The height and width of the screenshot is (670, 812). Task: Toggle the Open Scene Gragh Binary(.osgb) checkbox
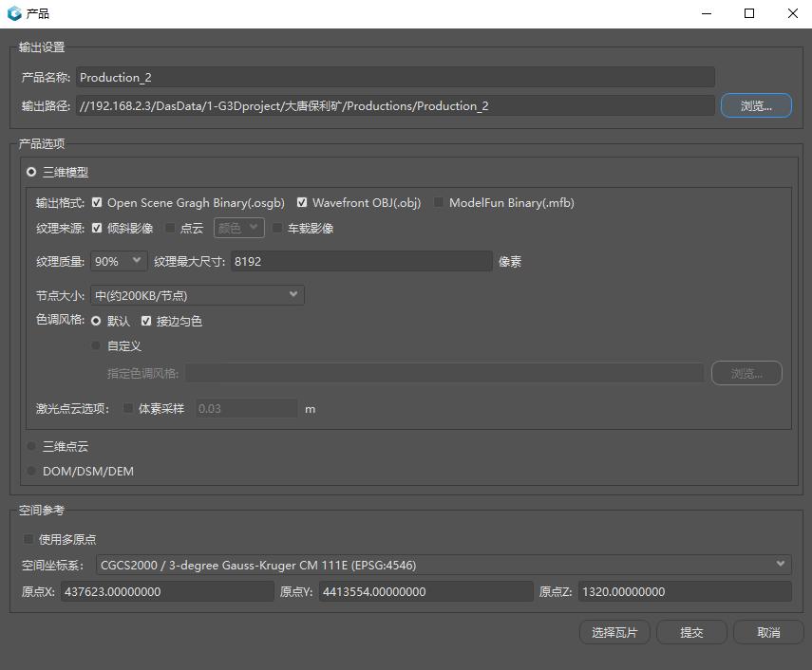(x=97, y=202)
